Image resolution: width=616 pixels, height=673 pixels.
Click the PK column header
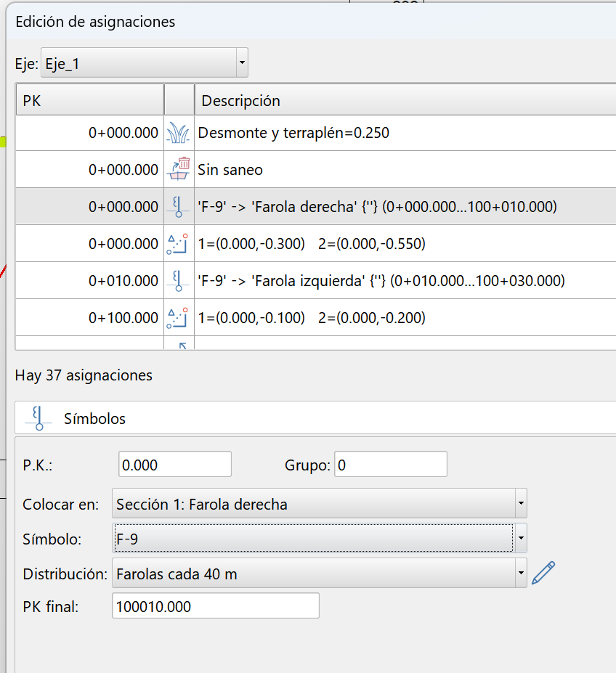89,100
